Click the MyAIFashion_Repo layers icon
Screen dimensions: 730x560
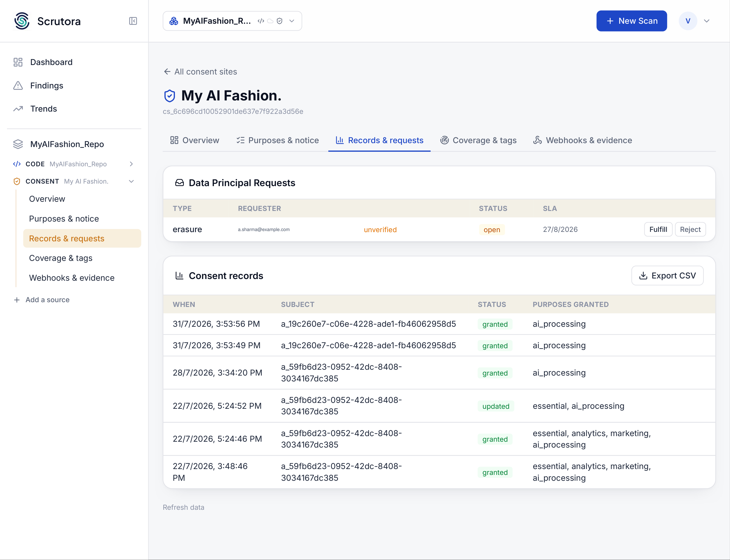click(x=18, y=144)
